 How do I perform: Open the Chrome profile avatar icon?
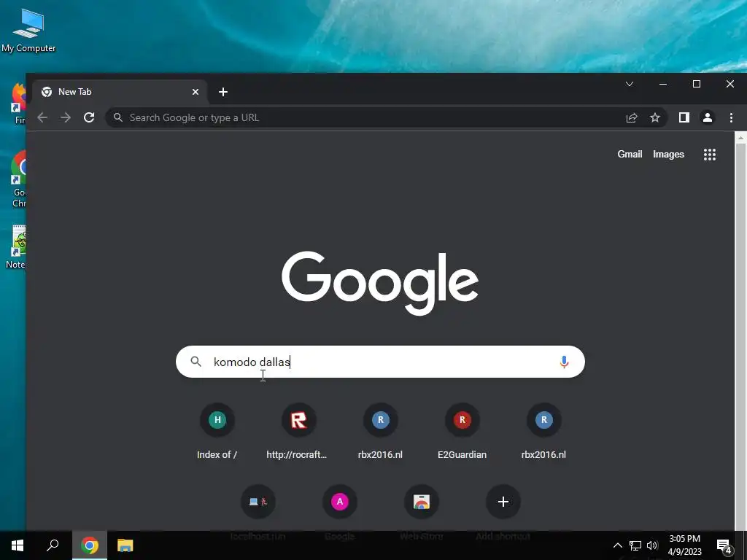[708, 117]
